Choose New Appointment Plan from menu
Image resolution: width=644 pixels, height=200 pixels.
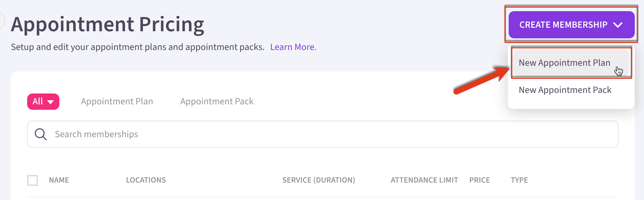[x=564, y=63]
